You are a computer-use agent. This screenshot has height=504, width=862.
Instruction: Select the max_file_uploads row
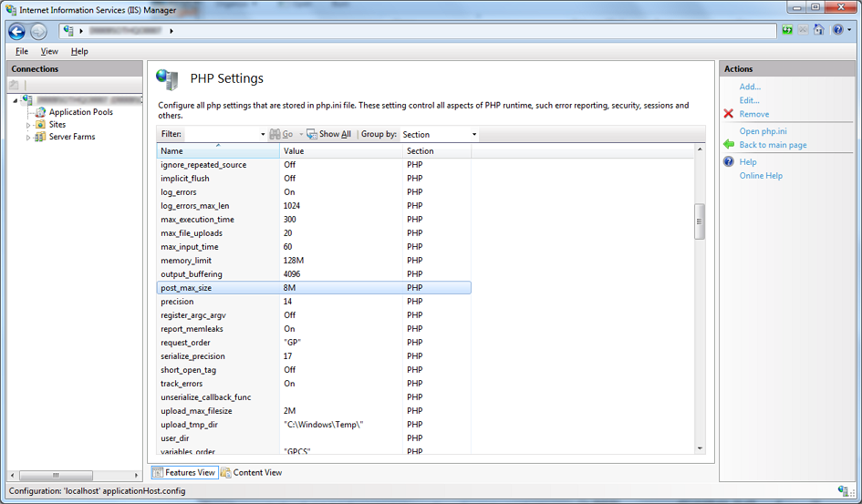click(314, 232)
